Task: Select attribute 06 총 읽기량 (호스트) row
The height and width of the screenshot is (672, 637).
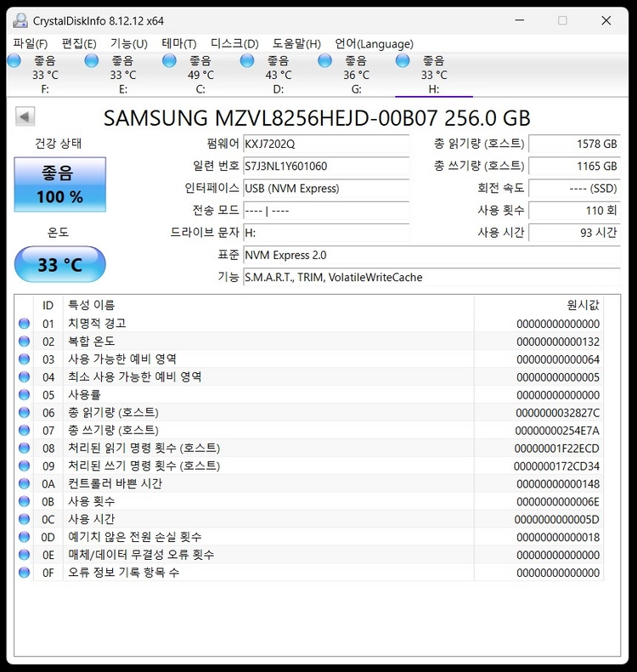Action: (x=309, y=413)
